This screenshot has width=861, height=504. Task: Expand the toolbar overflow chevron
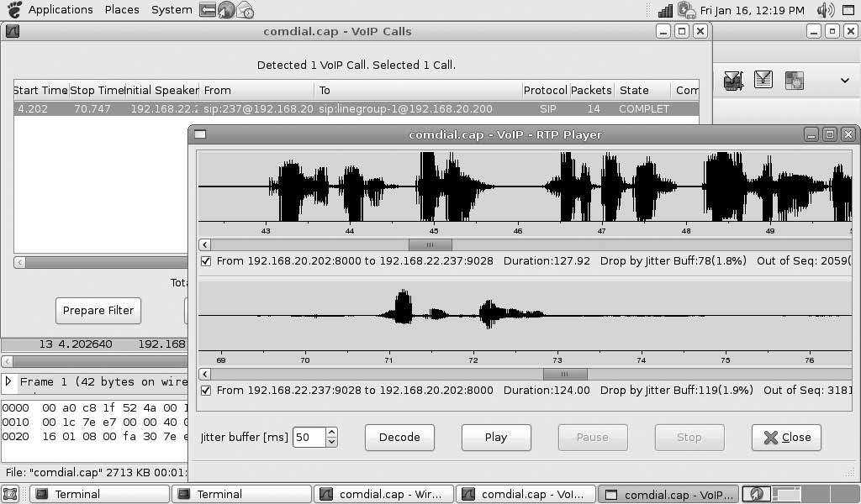(x=844, y=81)
